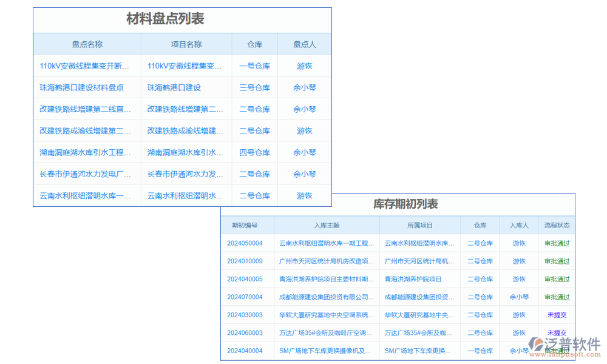Open record 110kV安徽线程集变开断 in inventory list

tap(87, 66)
